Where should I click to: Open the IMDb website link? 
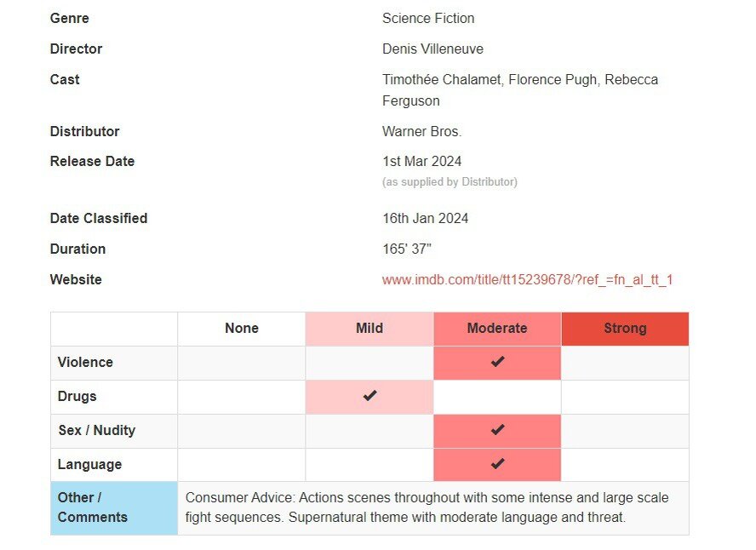[527, 279]
